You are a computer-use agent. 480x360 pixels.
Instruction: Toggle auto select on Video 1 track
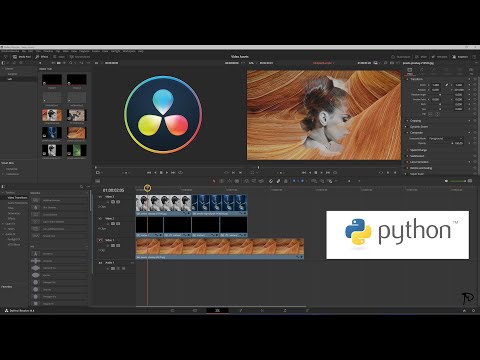[113, 245]
